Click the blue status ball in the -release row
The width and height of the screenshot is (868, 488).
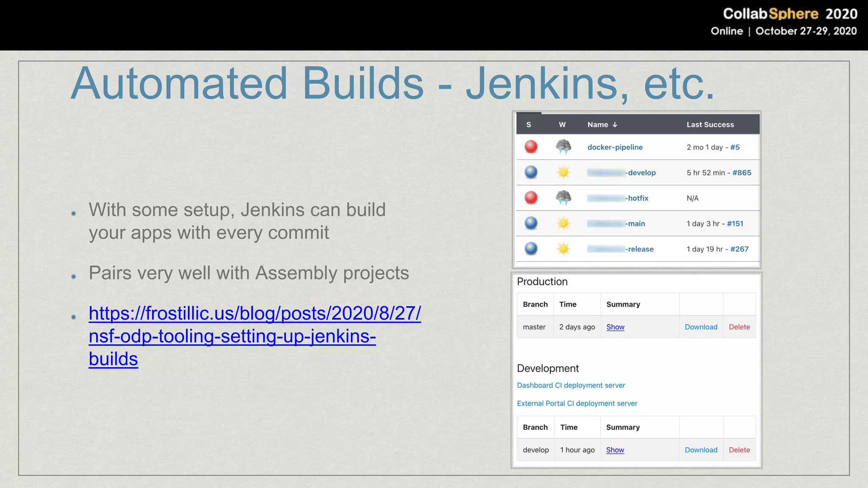click(531, 249)
